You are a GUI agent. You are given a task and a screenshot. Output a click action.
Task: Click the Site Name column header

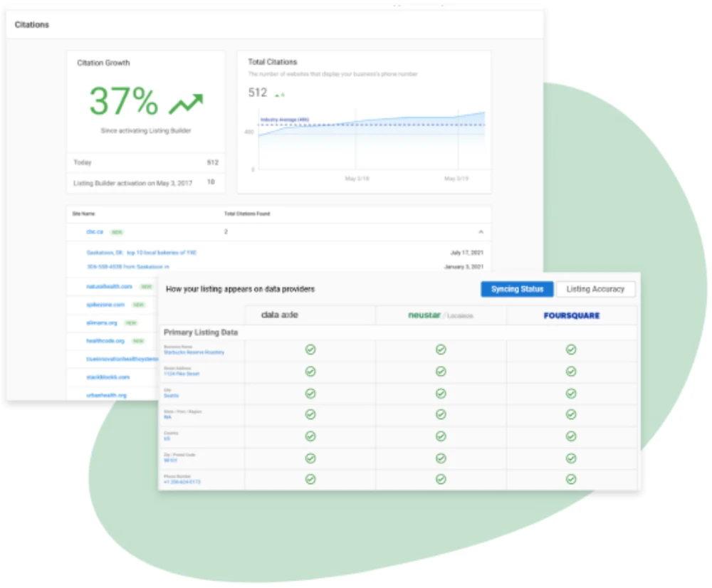(83, 214)
